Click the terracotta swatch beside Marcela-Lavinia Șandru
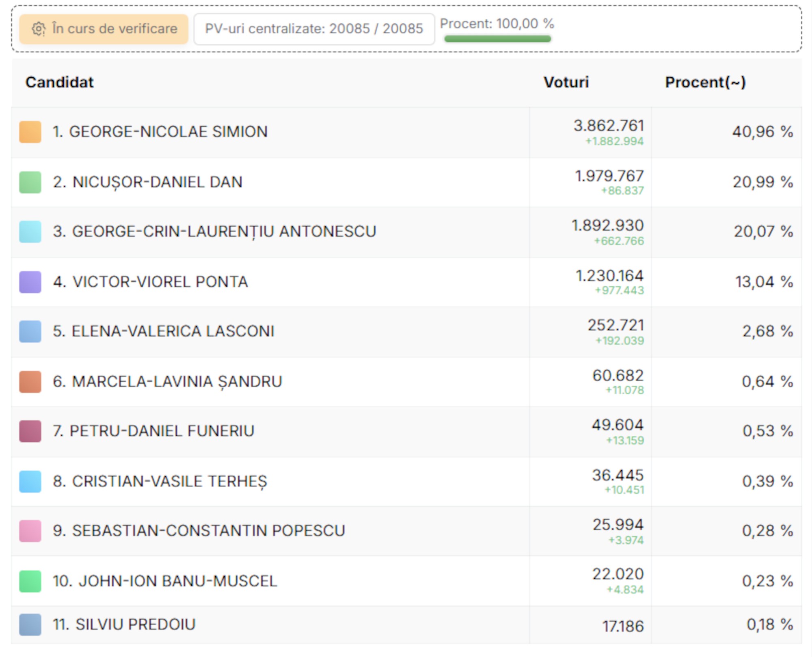Viewport: 812px width, 657px height. (x=30, y=382)
